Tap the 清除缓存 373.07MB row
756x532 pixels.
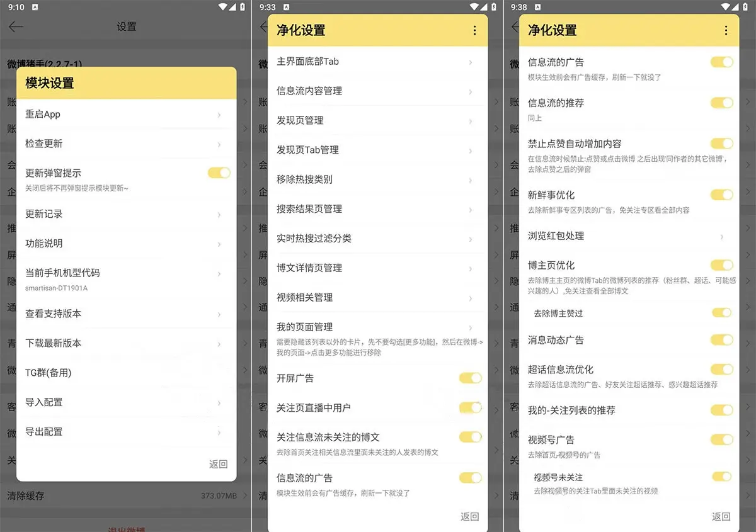(126, 495)
